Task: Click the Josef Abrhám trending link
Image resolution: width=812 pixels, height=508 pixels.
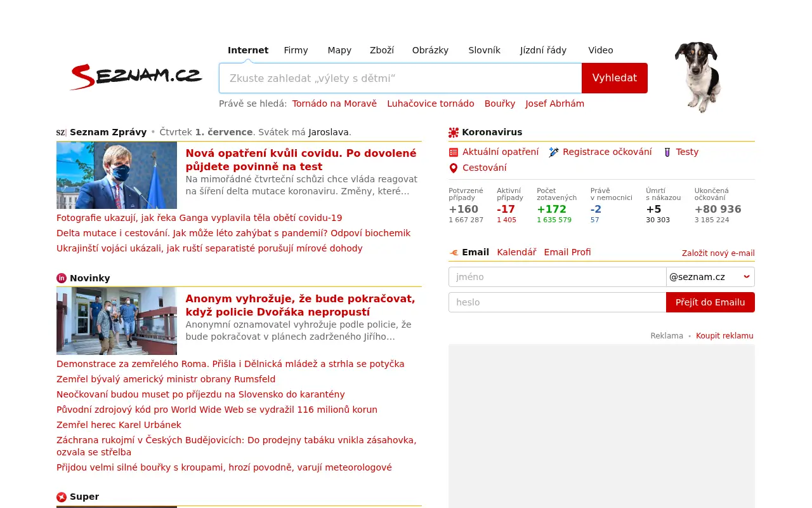Action: pos(555,104)
